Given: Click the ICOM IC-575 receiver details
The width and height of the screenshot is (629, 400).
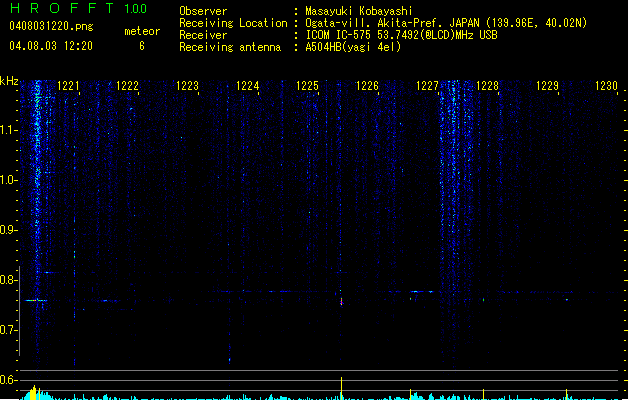Looking at the screenshot, I should point(402,35).
